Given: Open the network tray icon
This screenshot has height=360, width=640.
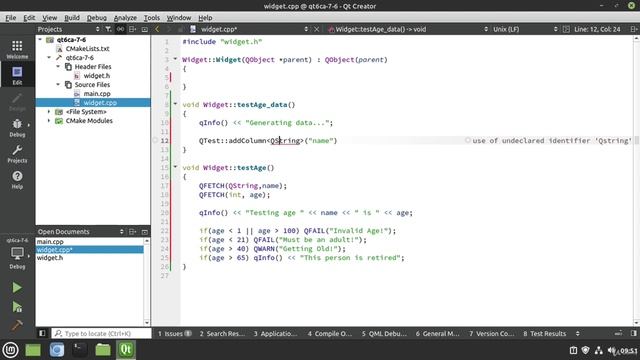Looking at the screenshot, I should coord(598,350).
